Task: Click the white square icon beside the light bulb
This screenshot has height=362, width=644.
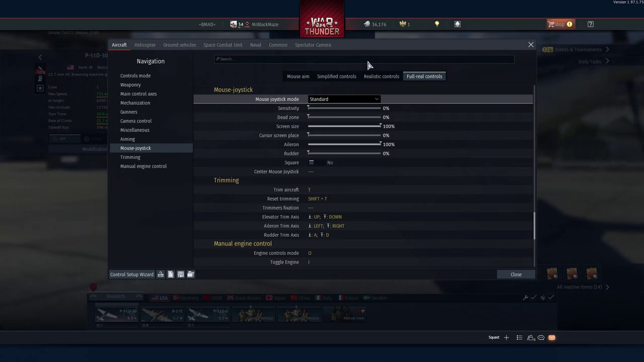Action: click(457, 24)
